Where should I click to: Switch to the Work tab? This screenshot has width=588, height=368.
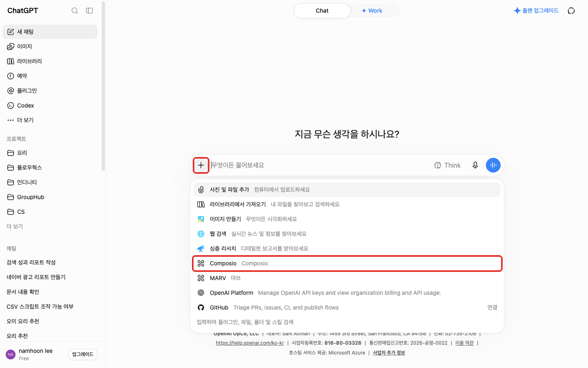pos(372,11)
